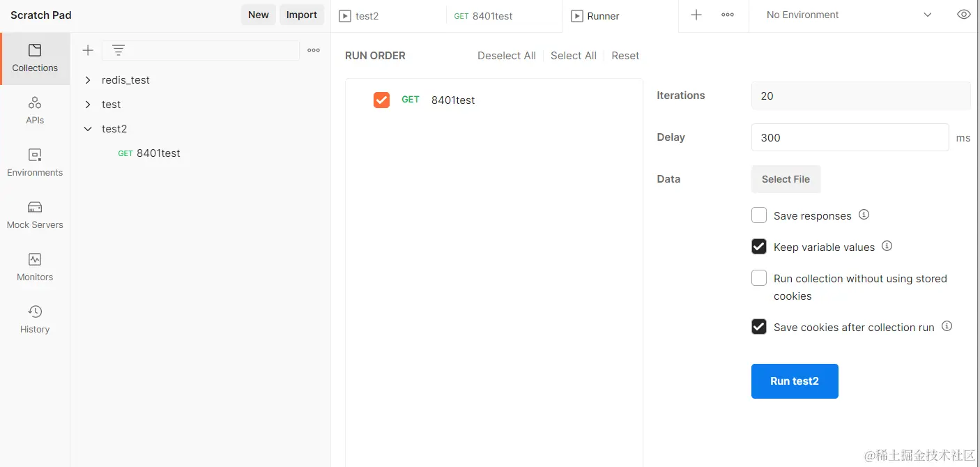This screenshot has width=980, height=467.
Task: Open the Mock Servers sidebar panel
Action: (35, 215)
